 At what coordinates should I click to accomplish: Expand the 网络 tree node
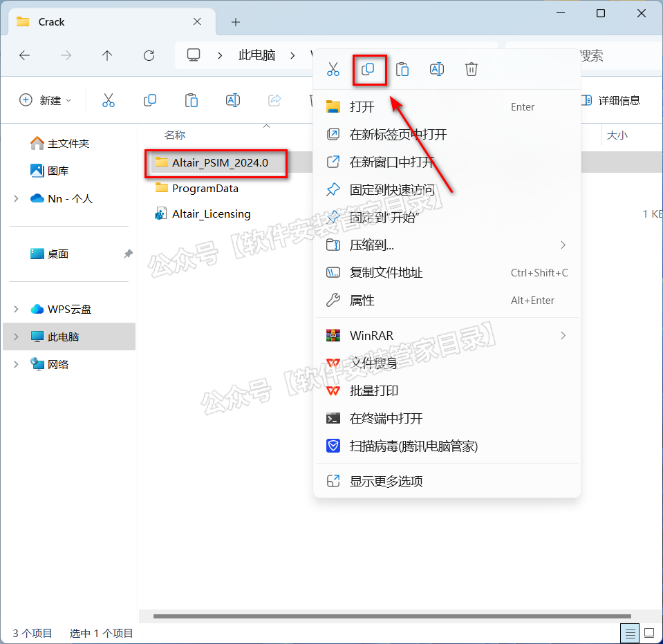(16, 364)
